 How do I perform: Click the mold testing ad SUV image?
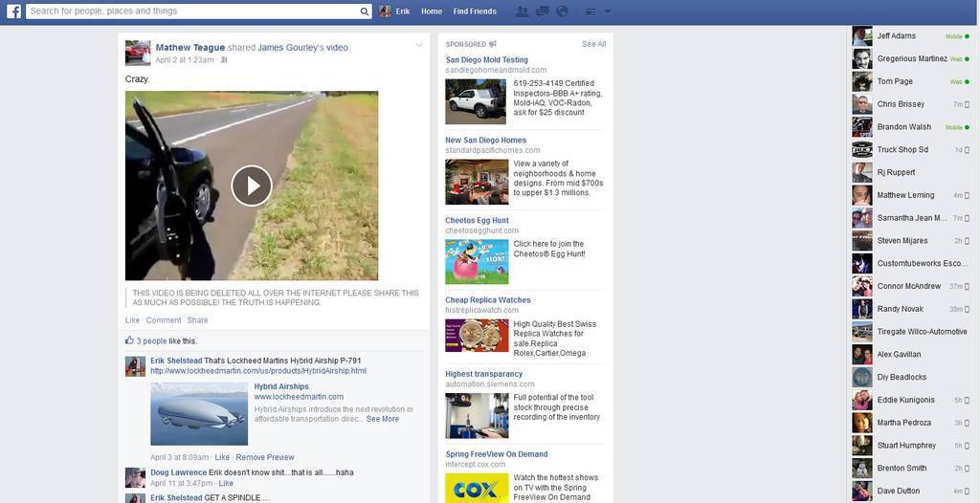[x=477, y=101]
